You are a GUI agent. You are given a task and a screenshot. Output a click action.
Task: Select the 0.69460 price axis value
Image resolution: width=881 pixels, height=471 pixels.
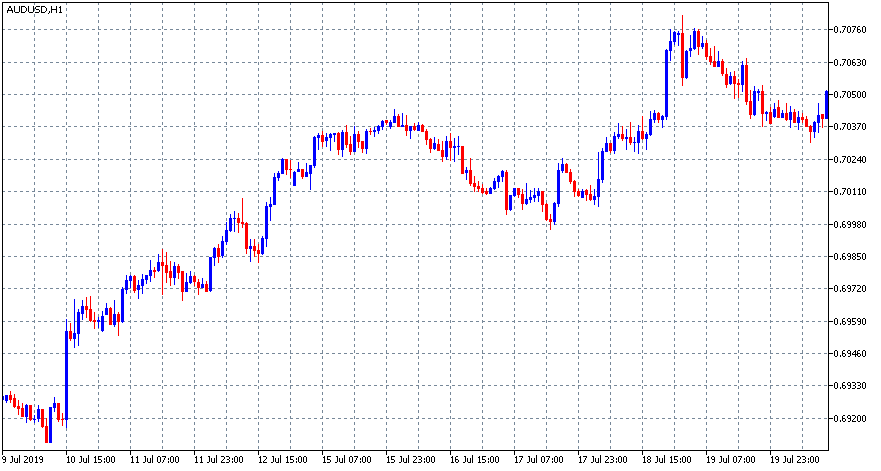click(x=850, y=354)
